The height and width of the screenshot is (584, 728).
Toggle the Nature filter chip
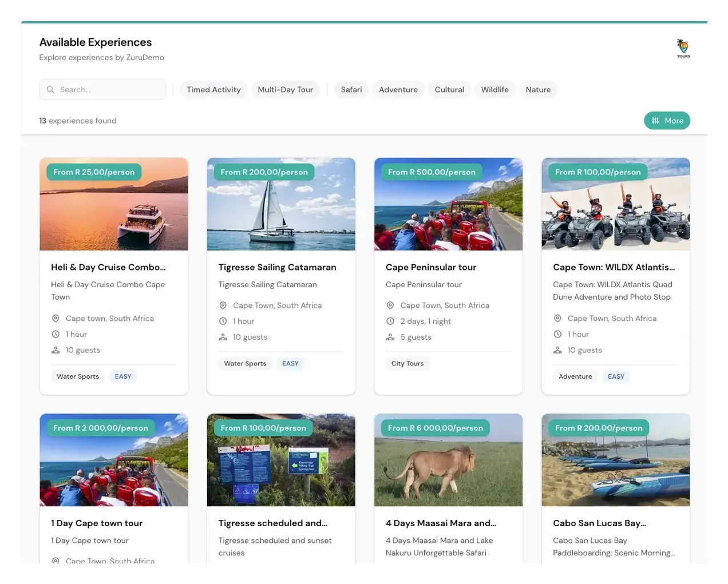tap(539, 90)
